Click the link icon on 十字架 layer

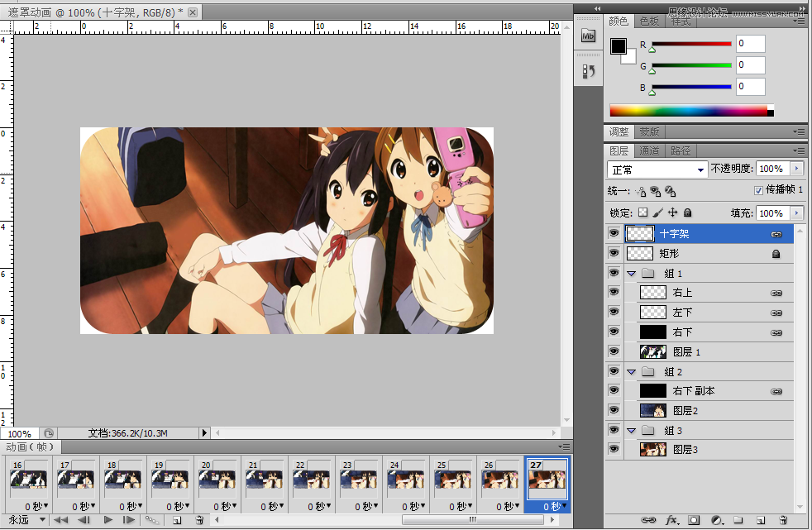pyautogui.click(x=776, y=235)
